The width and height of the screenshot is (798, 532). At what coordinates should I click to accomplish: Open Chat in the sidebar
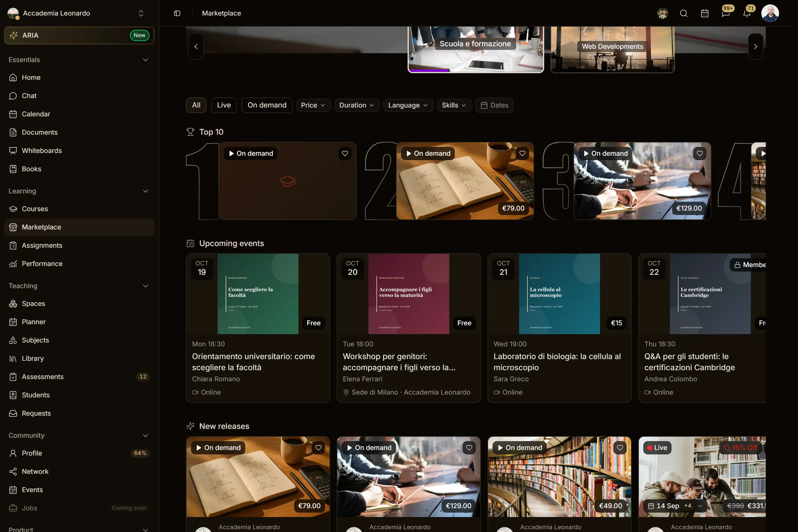(x=79, y=96)
